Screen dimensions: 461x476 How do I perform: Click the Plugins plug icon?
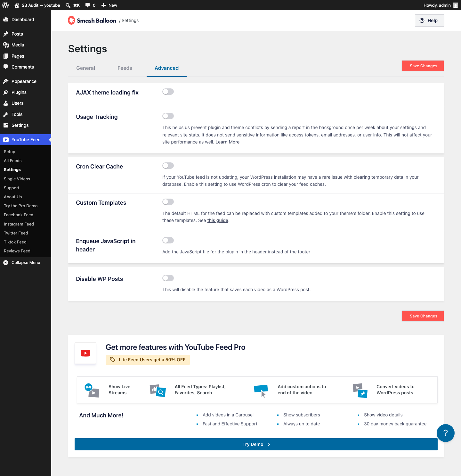point(6,92)
